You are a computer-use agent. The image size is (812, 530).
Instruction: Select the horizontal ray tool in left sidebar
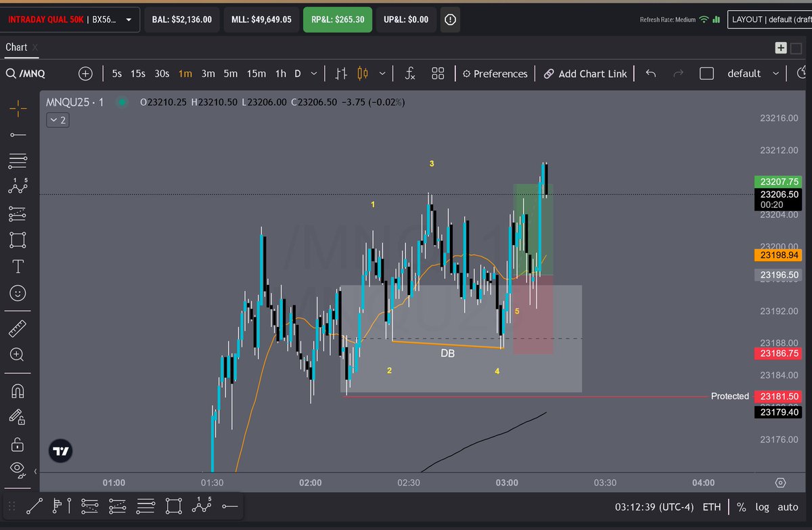coord(18,135)
